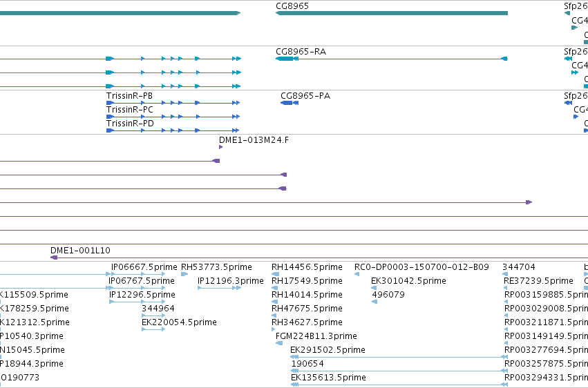This screenshot has height=388, width=588.
Task: Select the RH14014.5prime EST label
Action: [x=307, y=295]
